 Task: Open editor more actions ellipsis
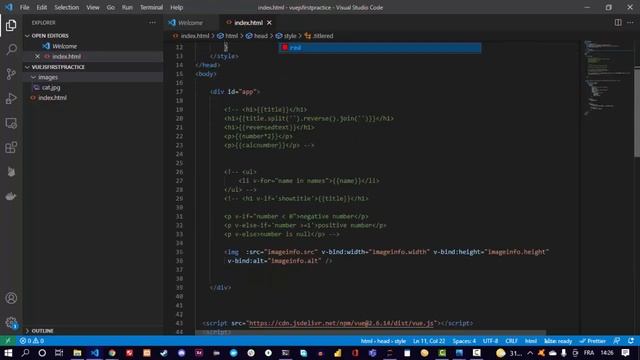point(631,22)
